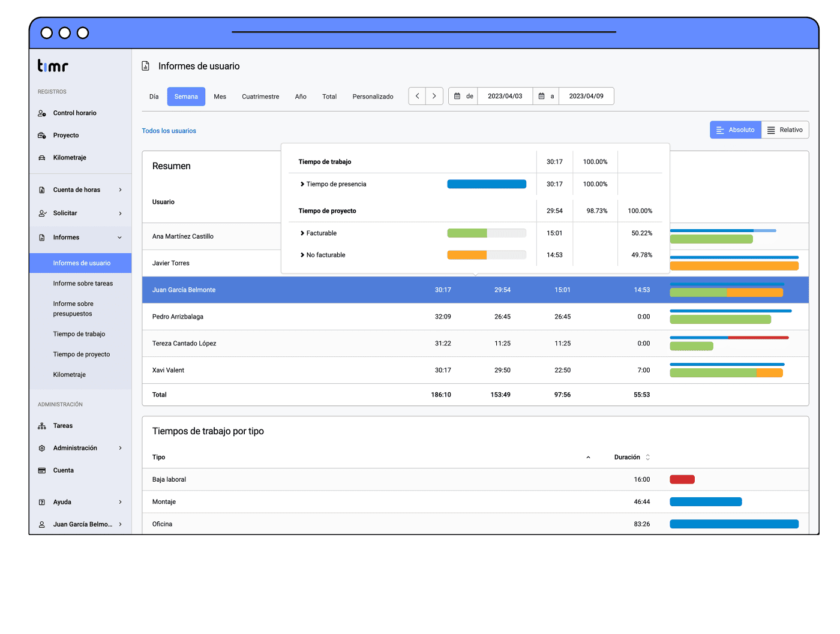Image resolution: width=840 pixels, height=634 pixels.
Task: Click the Informes report icon in sidebar
Action: point(42,238)
